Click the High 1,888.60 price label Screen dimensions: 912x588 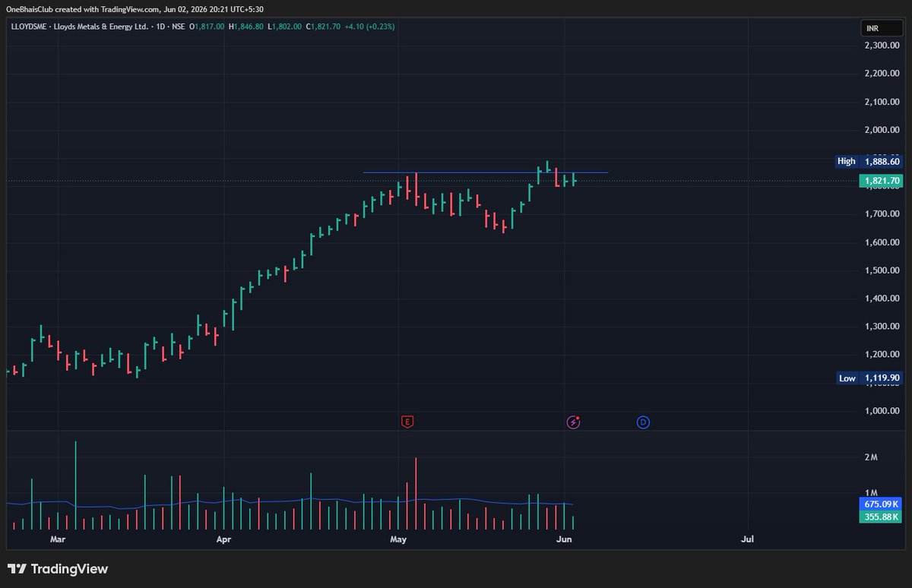pyautogui.click(x=869, y=161)
